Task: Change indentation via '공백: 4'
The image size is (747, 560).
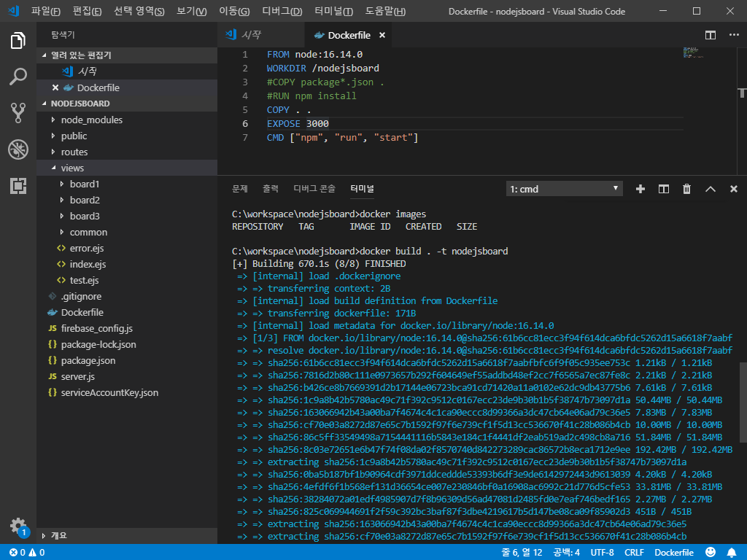Action: click(x=566, y=553)
